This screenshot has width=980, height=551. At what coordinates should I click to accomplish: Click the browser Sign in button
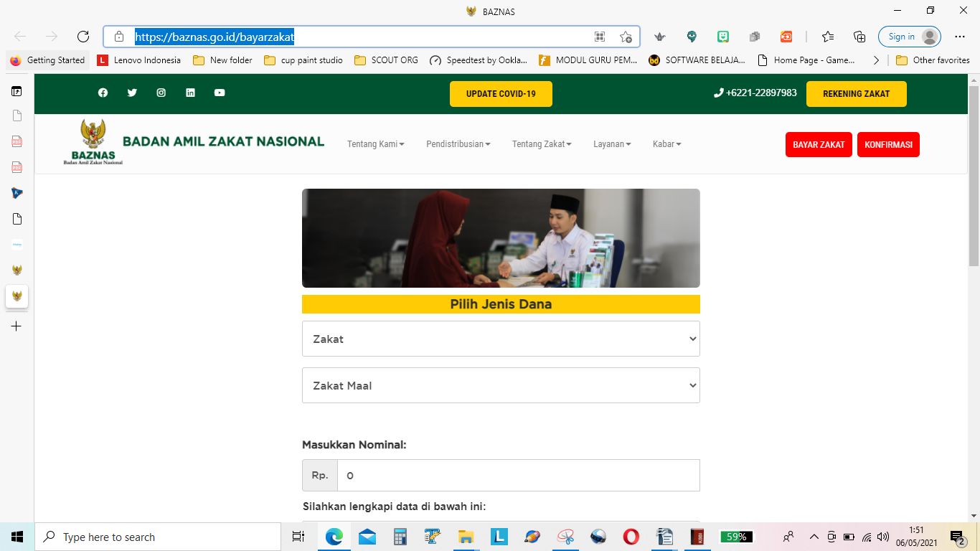910,37
